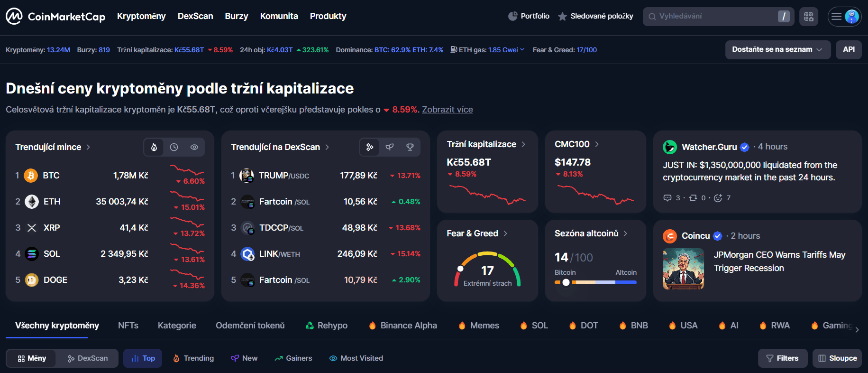This screenshot has height=373, width=868.
Task: Click the BTC coin icon in trending list
Action: 31,176
